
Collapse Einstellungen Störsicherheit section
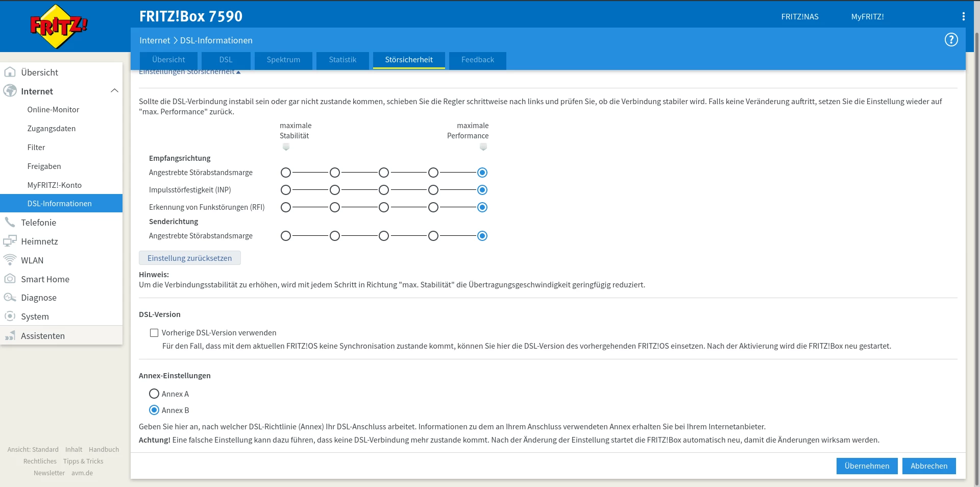pyautogui.click(x=189, y=72)
